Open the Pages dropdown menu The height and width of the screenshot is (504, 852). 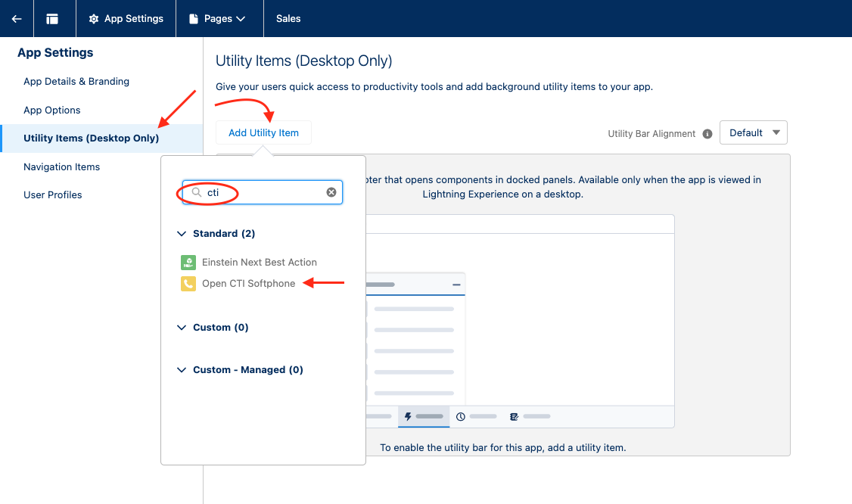[x=224, y=18]
